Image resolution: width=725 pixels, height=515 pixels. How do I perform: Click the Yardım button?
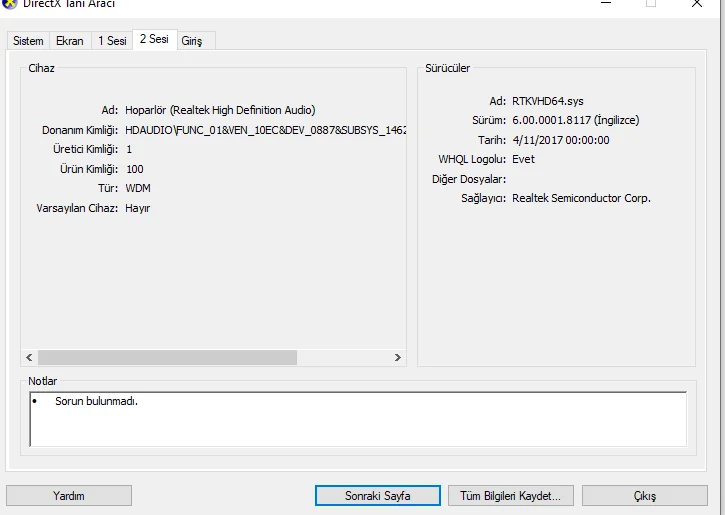pos(69,496)
